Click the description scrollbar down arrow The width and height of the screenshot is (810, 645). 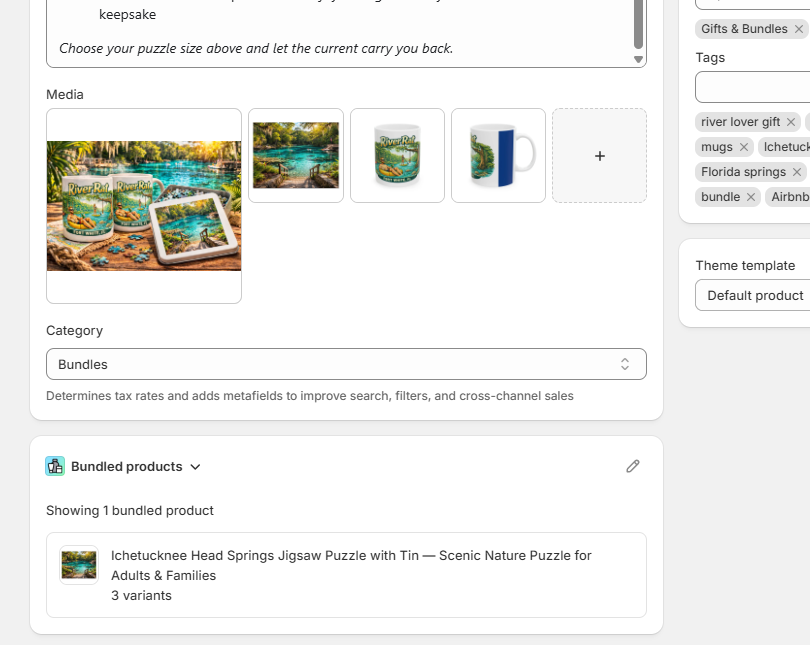(638, 60)
